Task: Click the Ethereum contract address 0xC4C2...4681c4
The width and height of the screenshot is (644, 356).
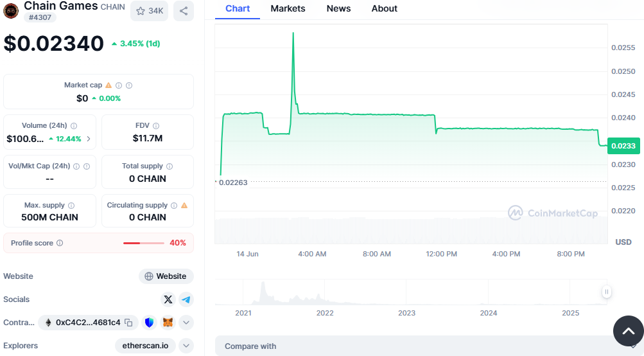Action: point(88,323)
